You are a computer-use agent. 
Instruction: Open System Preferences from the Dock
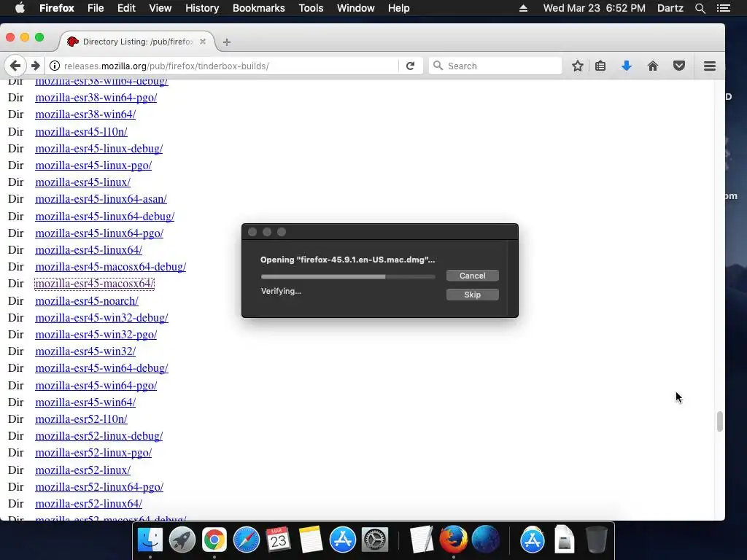coord(375,540)
